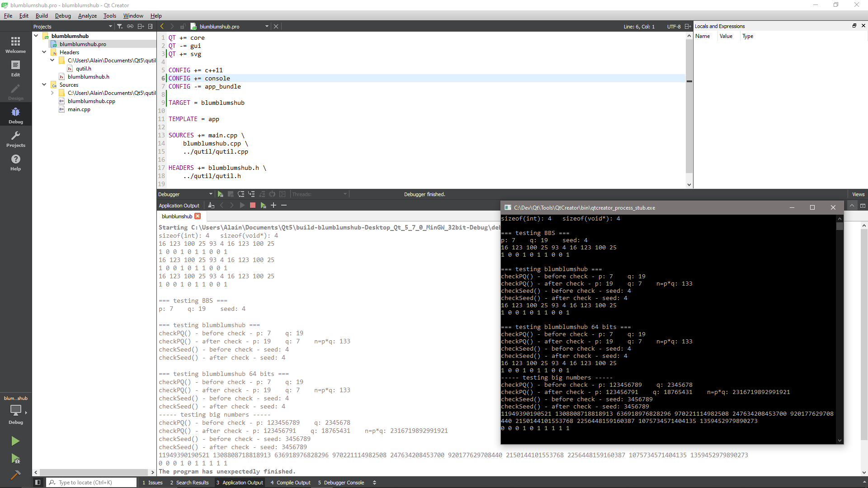Attach debugger to the run from output pane

point(263,205)
